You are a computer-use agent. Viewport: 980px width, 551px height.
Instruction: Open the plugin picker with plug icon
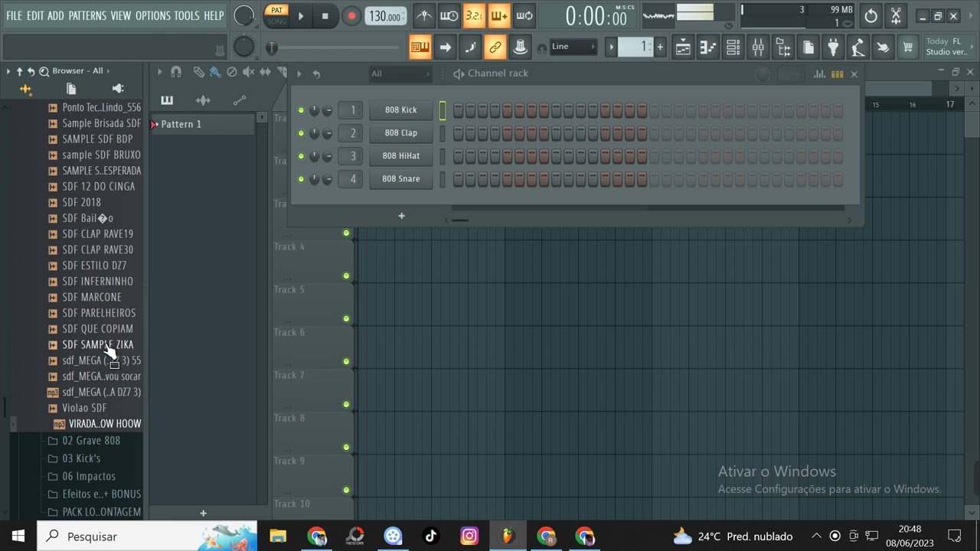833,47
